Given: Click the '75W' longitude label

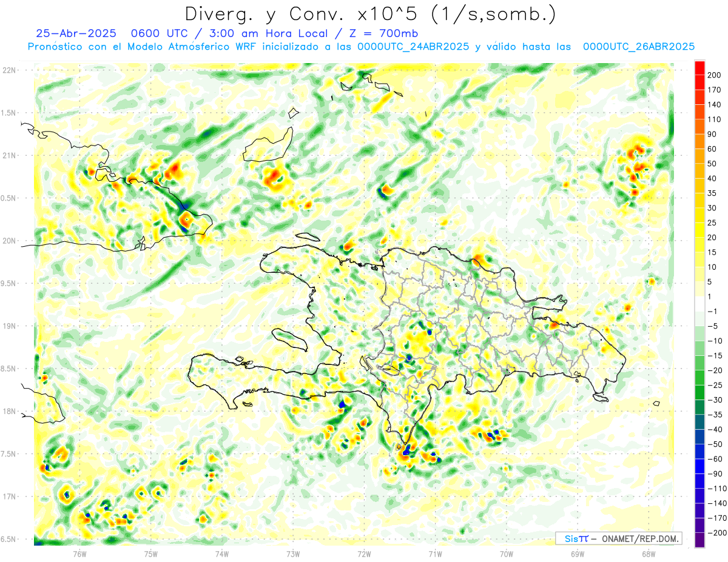Looking at the screenshot, I should click(151, 553).
